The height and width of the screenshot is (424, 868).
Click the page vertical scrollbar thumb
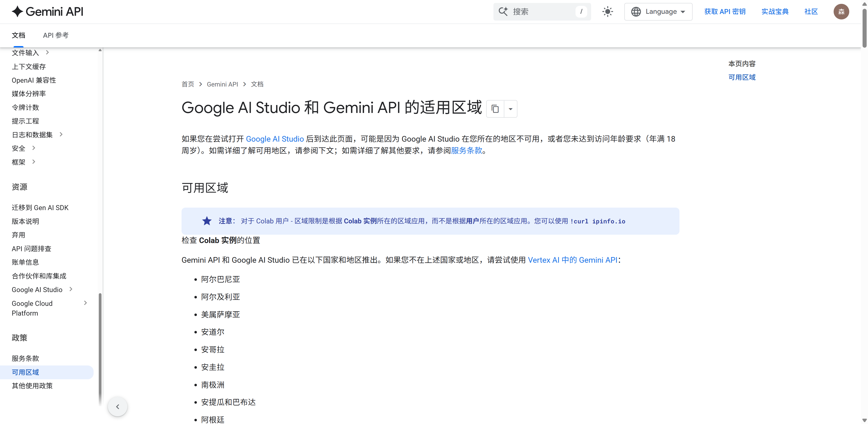(864, 29)
